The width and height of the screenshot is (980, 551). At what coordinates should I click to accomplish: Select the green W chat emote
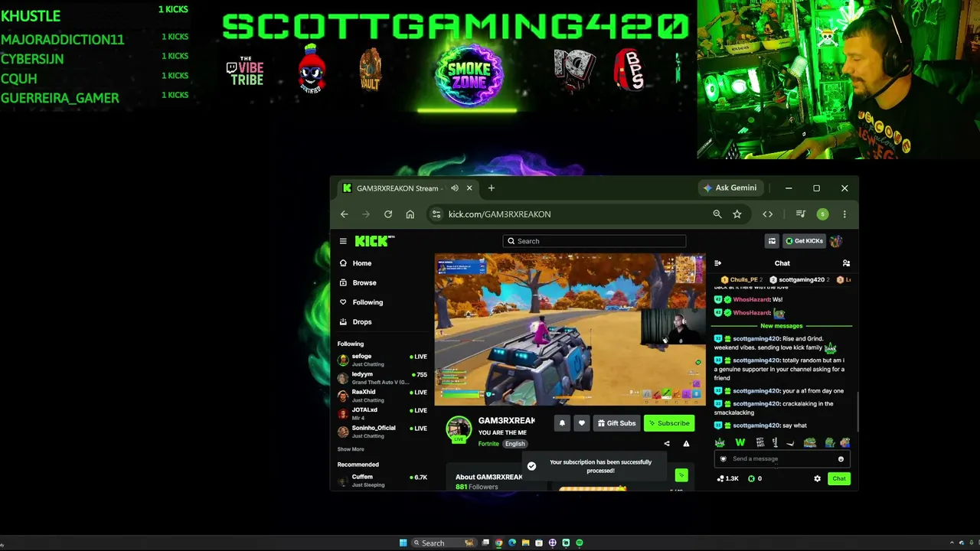click(740, 442)
